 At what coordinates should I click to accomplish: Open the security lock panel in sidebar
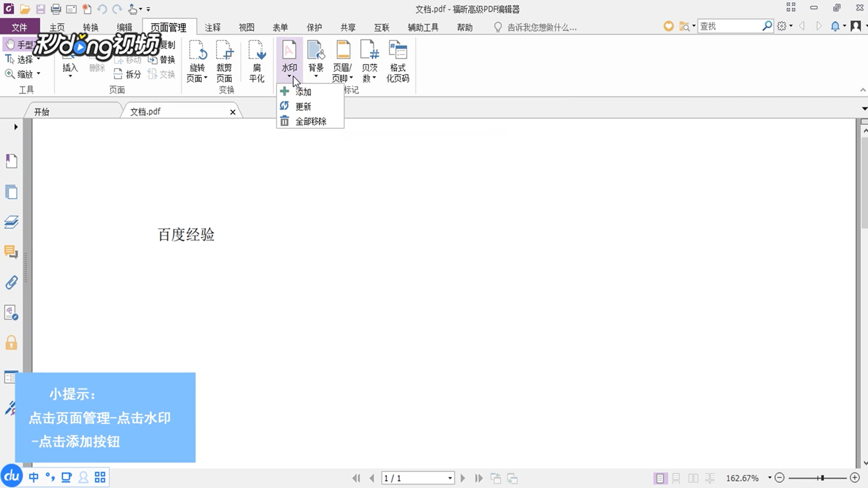point(11,343)
